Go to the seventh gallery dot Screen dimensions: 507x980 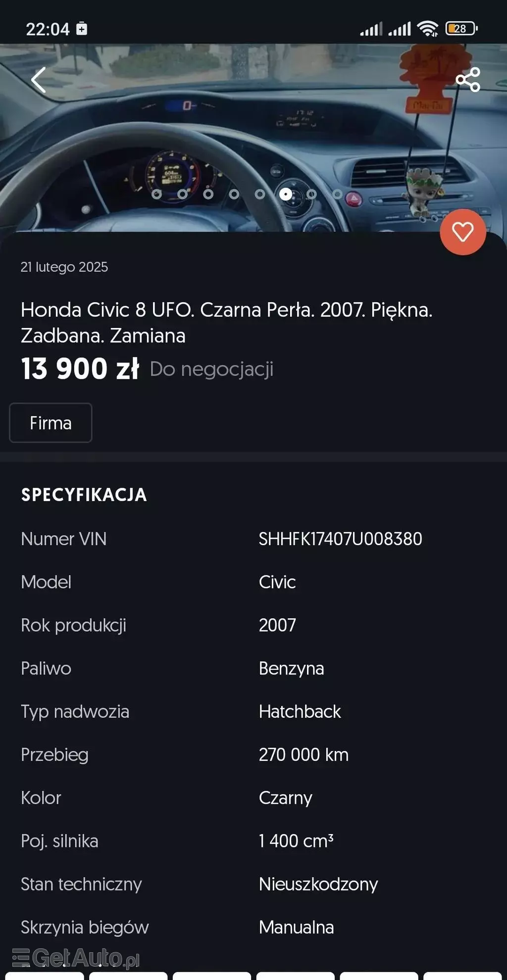point(311,194)
